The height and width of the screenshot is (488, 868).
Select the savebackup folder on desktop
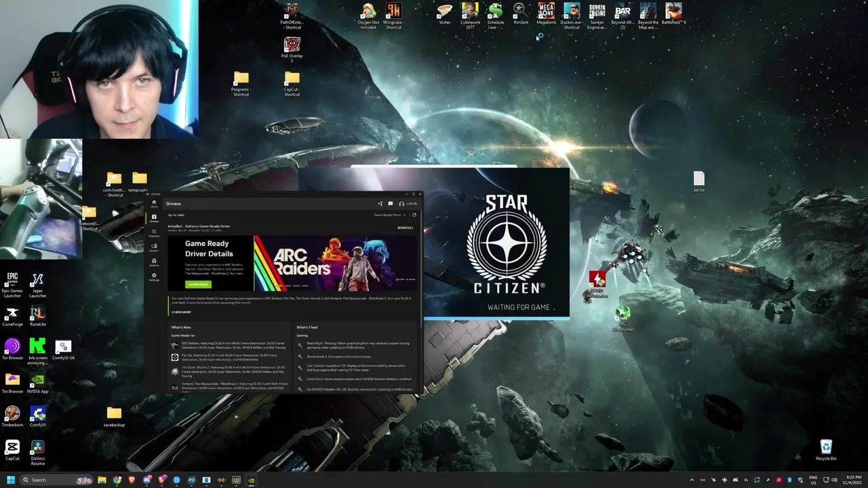pos(114,417)
